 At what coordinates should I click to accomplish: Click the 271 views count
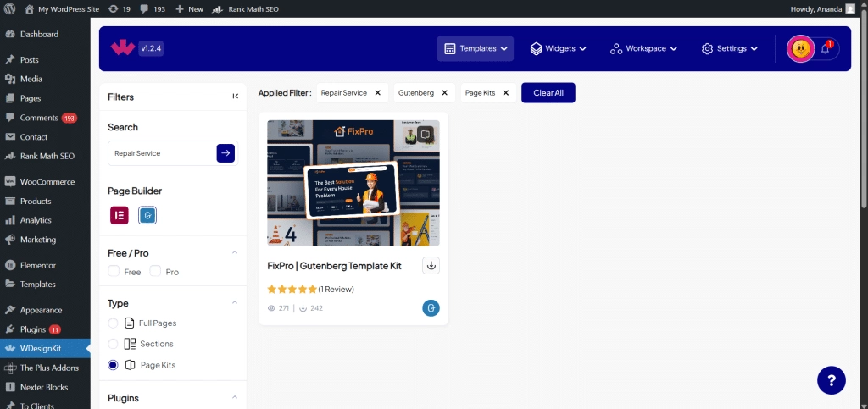(278, 308)
